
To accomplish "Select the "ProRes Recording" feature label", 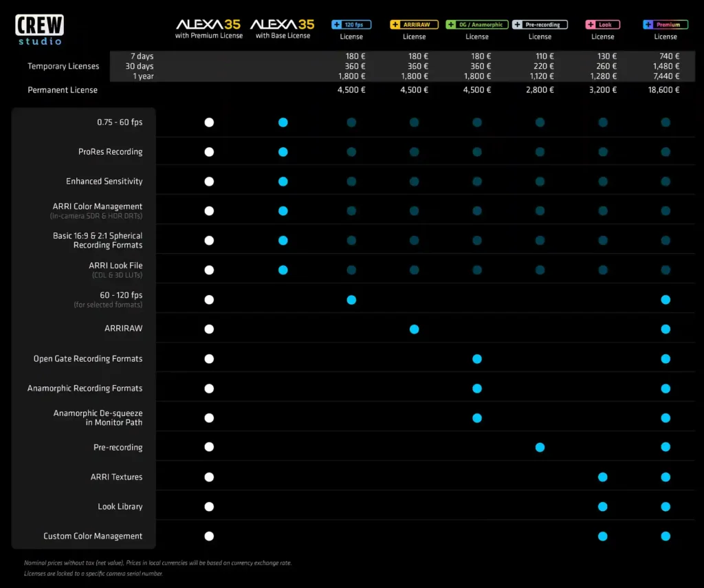I will [111, 152].
